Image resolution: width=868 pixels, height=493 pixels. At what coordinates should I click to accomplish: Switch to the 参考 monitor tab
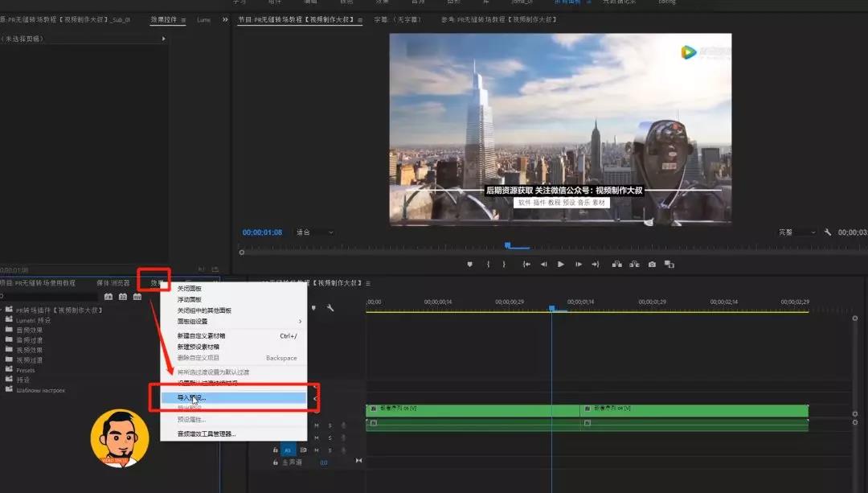pyautogui.click(x=498, y=19)
